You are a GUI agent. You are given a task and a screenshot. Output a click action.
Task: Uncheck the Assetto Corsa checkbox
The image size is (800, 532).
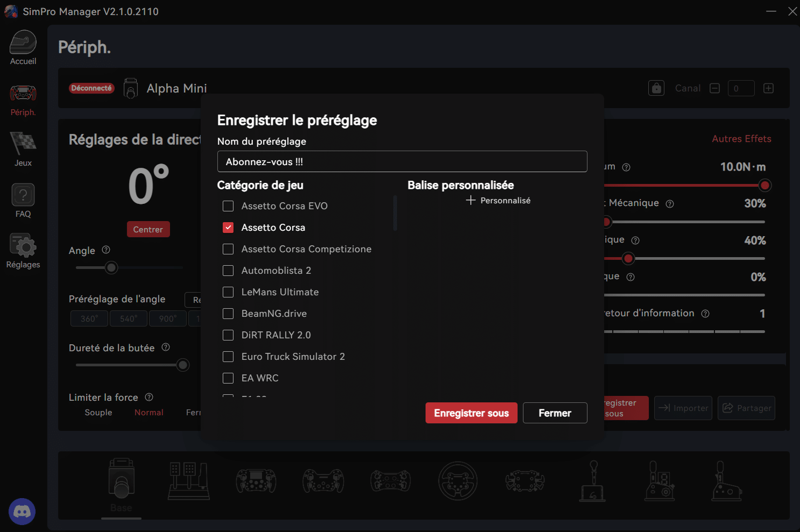click(x=228, y=228)
